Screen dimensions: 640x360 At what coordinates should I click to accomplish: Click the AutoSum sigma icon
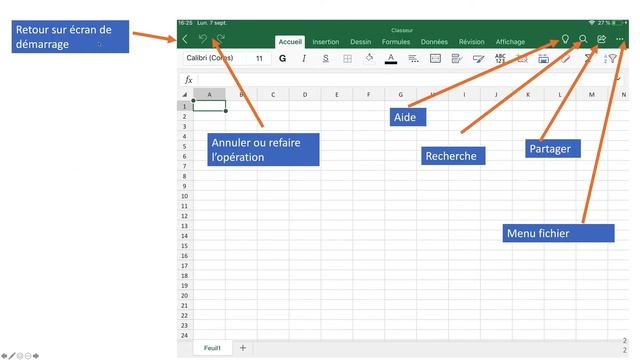(x=588, y=58)
